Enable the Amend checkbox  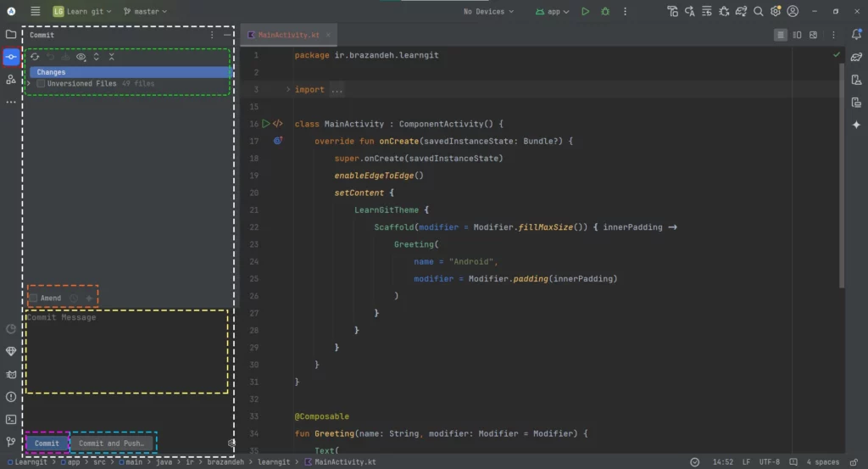(34, 298)
